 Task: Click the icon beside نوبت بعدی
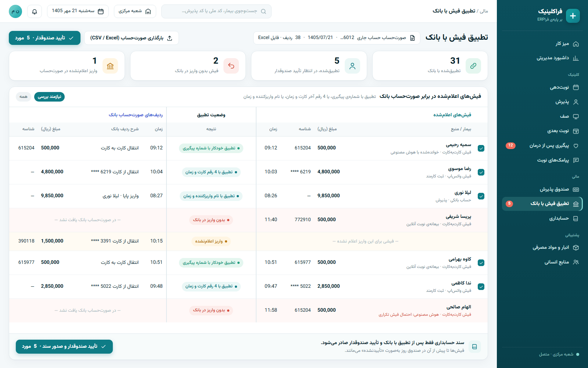[x=576, y=131]
